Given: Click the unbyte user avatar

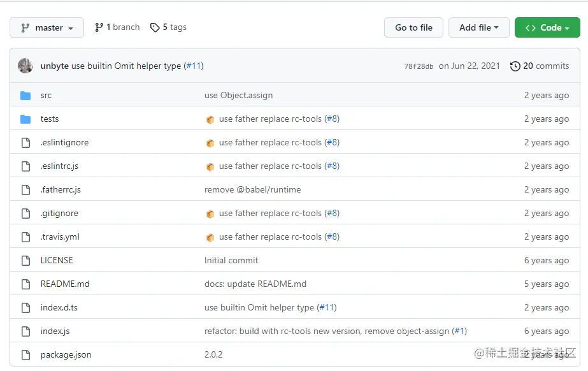Looking at the screenshot, I should [x=25, y=66].
